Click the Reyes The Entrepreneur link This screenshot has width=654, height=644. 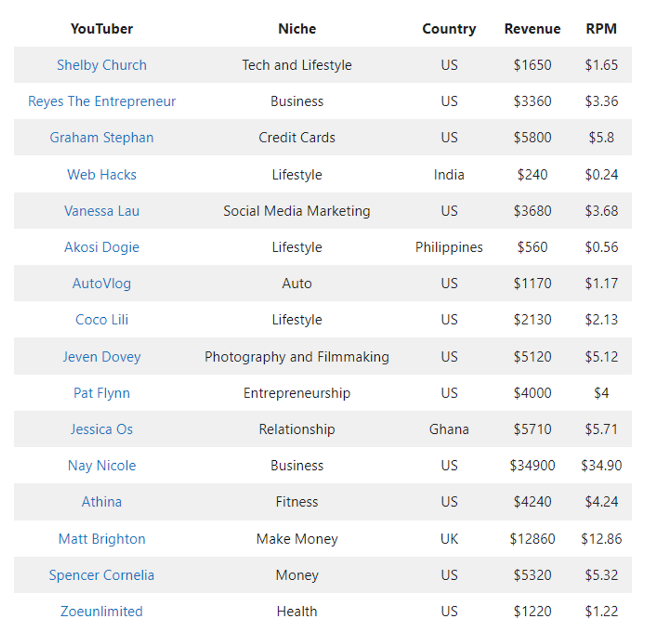101,101
